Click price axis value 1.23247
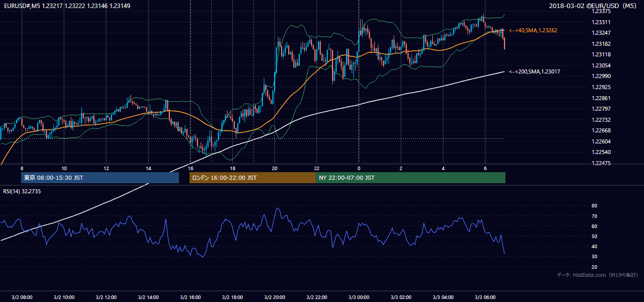Viewport: 644px width, 302px height. pos(601,33)
